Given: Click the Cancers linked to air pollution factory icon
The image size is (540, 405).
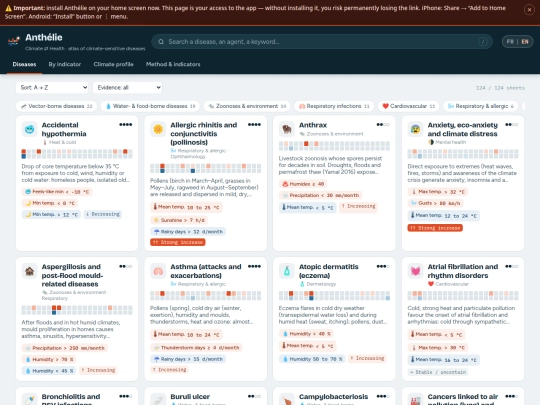Looking at the screenshot, I should click(x=416, y=399).
